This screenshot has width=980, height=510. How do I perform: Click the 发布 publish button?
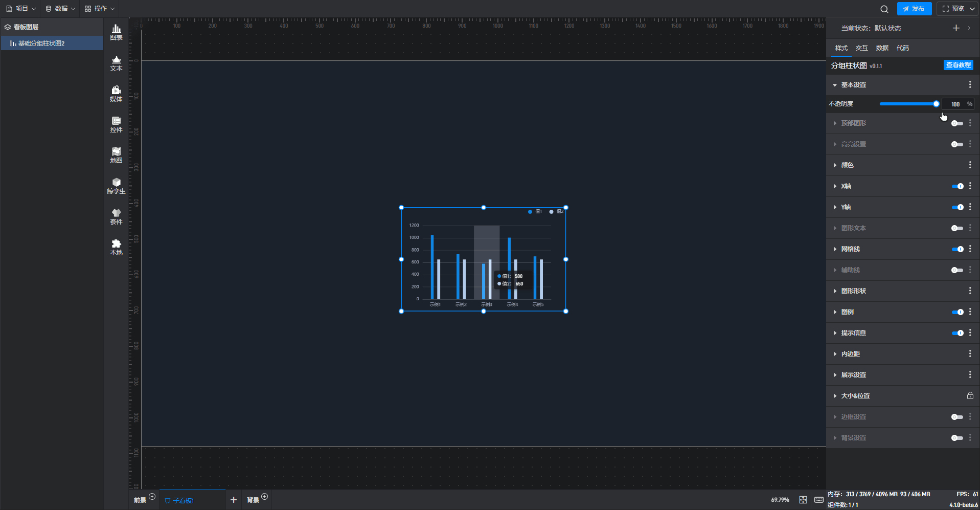pyautogui.click(x=914, y=9)
